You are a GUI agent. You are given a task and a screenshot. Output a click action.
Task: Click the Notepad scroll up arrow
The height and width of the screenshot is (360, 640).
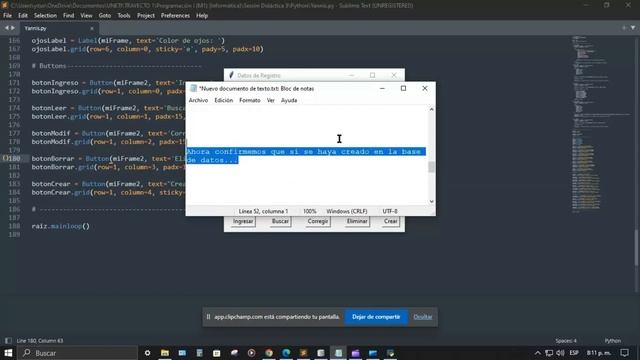tap(431, 109)
